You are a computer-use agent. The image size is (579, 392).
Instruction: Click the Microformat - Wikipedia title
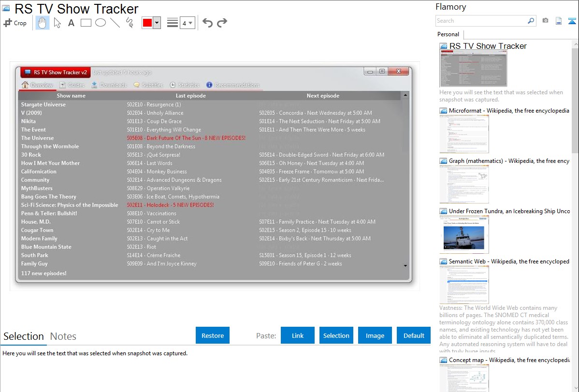(509, 111)
